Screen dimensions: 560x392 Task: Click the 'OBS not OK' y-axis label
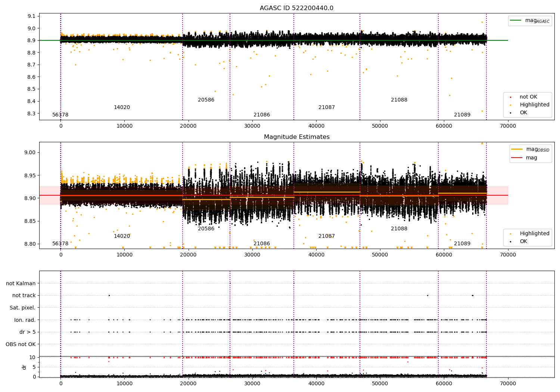[x=21, y=344]
